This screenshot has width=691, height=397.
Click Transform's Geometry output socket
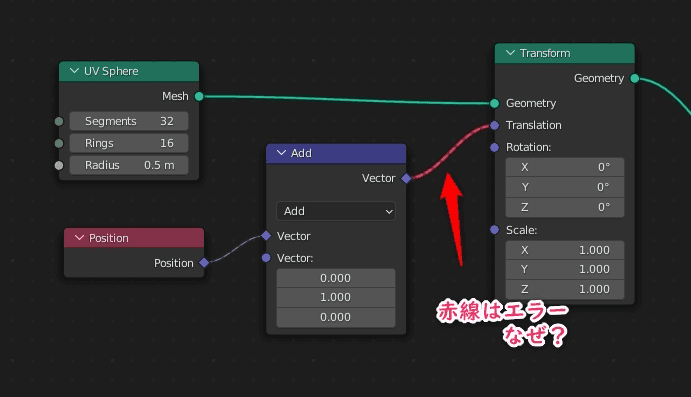[x=635, y=78]
